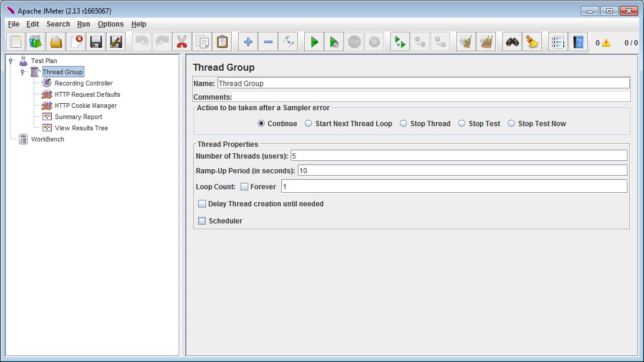
Task: Open the Function Helper Dialog icon
Action: tap(558, 42)
